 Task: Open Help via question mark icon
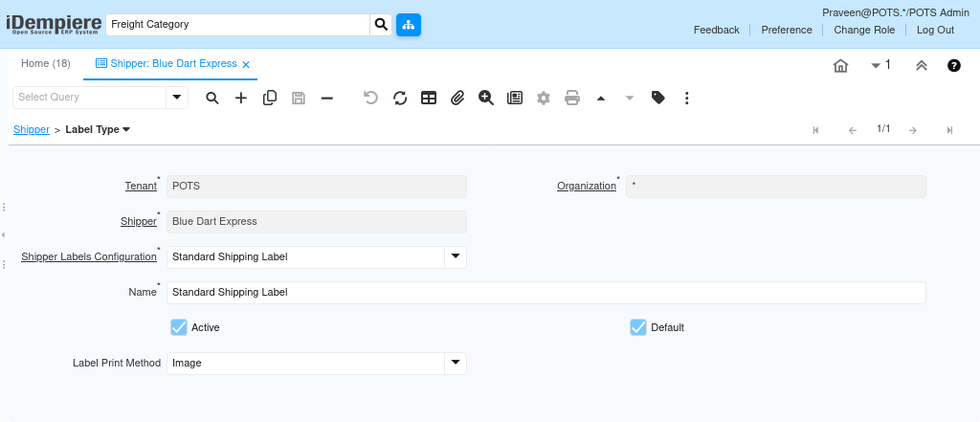tap(954, 66)
